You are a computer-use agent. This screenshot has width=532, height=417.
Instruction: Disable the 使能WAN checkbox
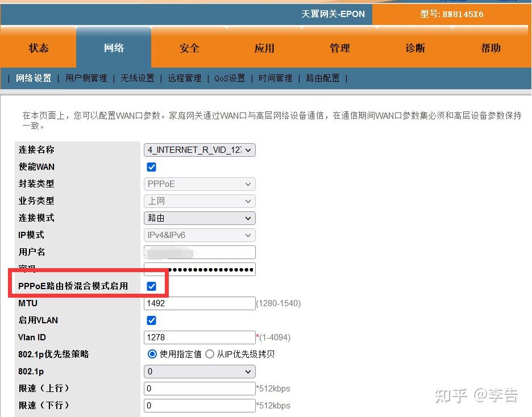coord(151,167)
